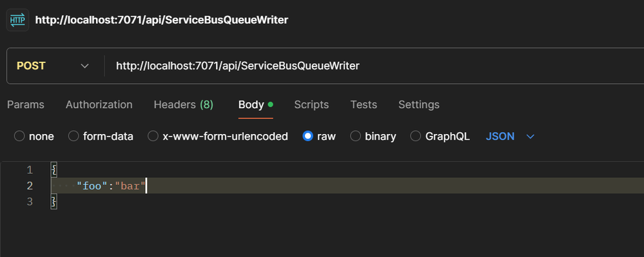644x257 pixels.
Task: Choose the form-data radio option
Action: (73, 137)
